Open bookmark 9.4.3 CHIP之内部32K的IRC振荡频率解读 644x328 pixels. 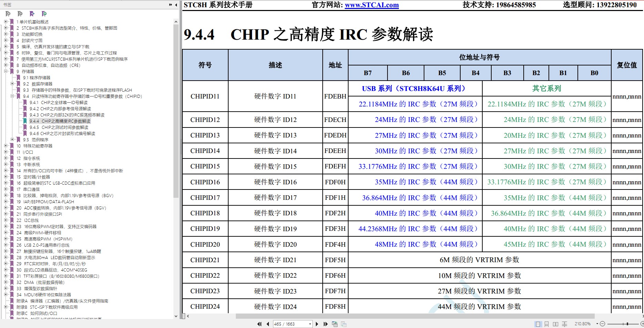[67, 115]
